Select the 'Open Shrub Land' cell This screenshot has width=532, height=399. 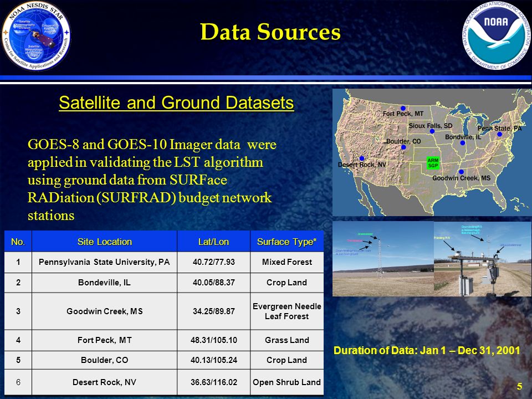click(287, 382)
